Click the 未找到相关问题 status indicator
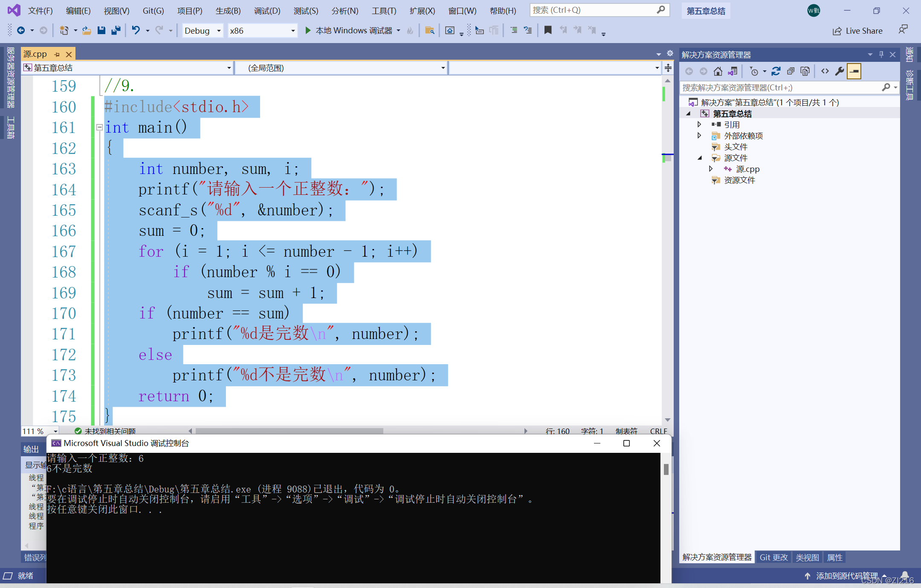This screenshot has width=921, height=588. pyautogui.click(x=105, y=431)
